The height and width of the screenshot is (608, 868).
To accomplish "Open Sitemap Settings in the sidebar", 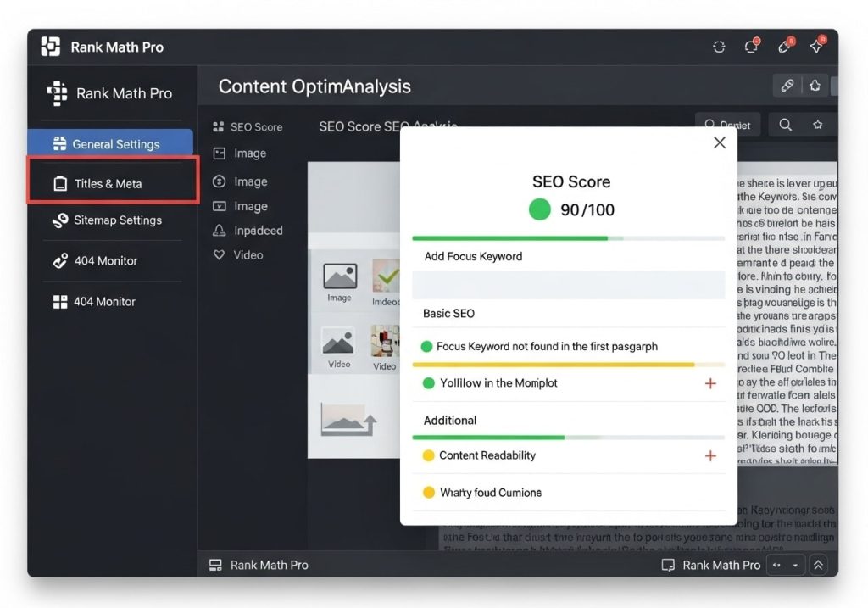I will [x=113, y=220].
